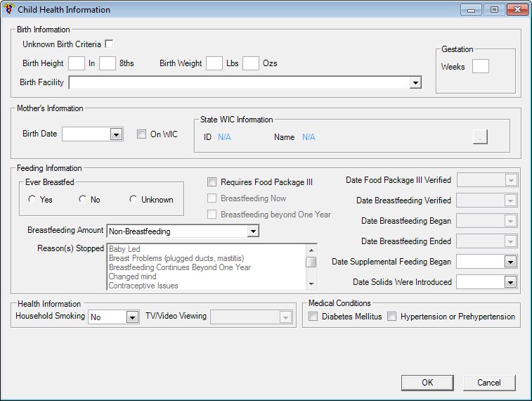Image resolution: width=532 pixels, height=401 pixels.
Task: Click the Birth Weight Ozs field
Action: 251,63
